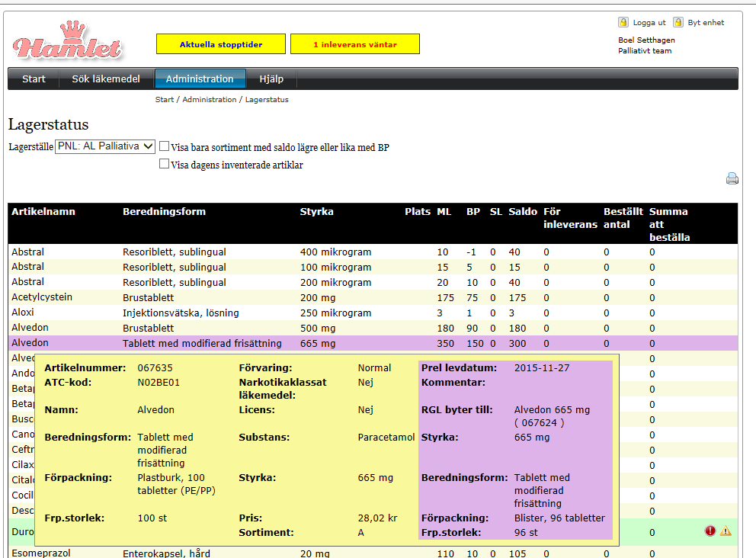The height and width of the screenshot is (558, 756).
Task: Click the red error icon in Duro row
Action: coord(710,531)
